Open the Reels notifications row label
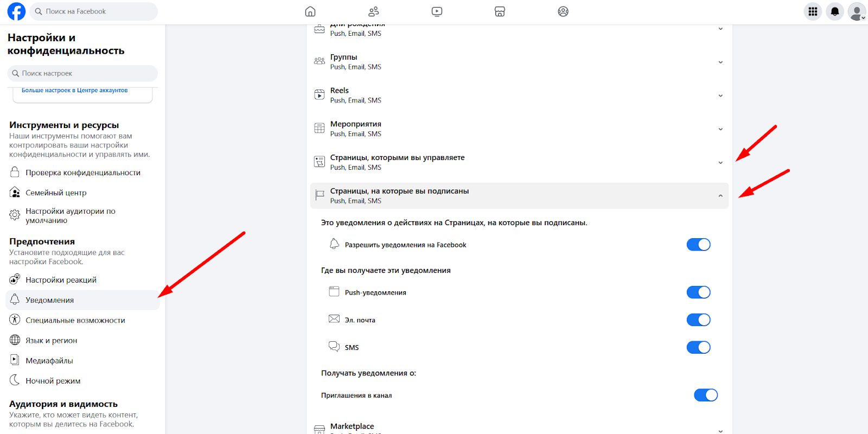 tap(340, 91)
